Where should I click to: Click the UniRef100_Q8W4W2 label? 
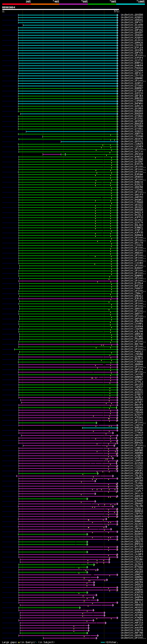pos(132,78)
